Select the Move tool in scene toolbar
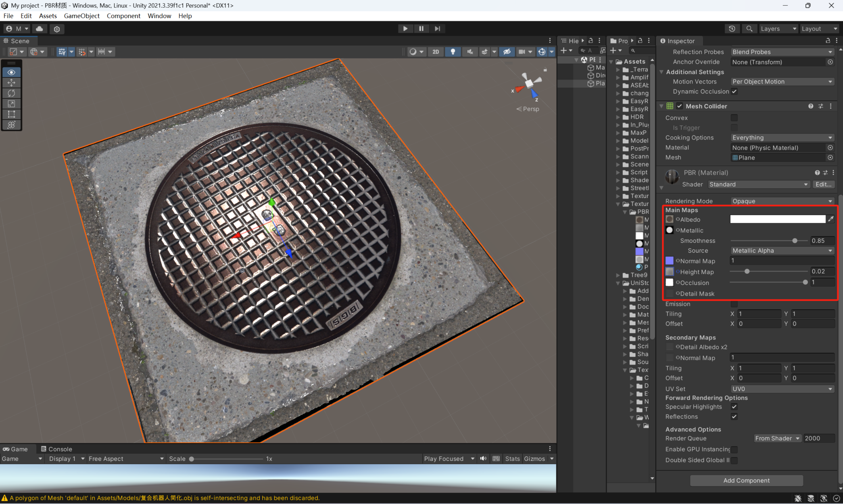This screenshot has height=504, width=843. click(x=11, y=83)
